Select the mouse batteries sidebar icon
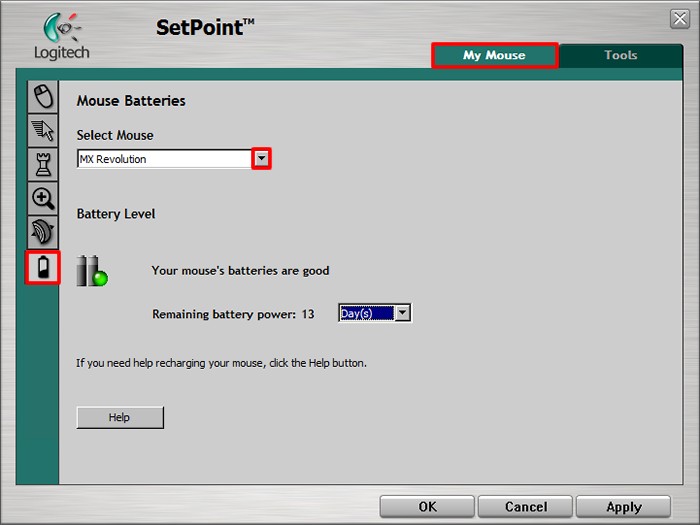This screenshot has height=525, width=700. (x=43, y=267)
